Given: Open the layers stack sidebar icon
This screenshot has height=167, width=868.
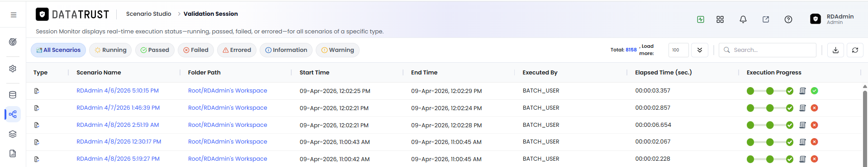Looking at the screenshot, I should [x=13, y=134].
